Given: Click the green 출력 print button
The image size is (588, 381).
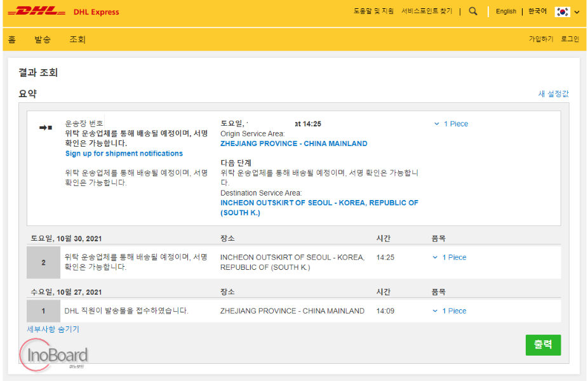Looking at the screenshot, I should (x=543, y=345).
